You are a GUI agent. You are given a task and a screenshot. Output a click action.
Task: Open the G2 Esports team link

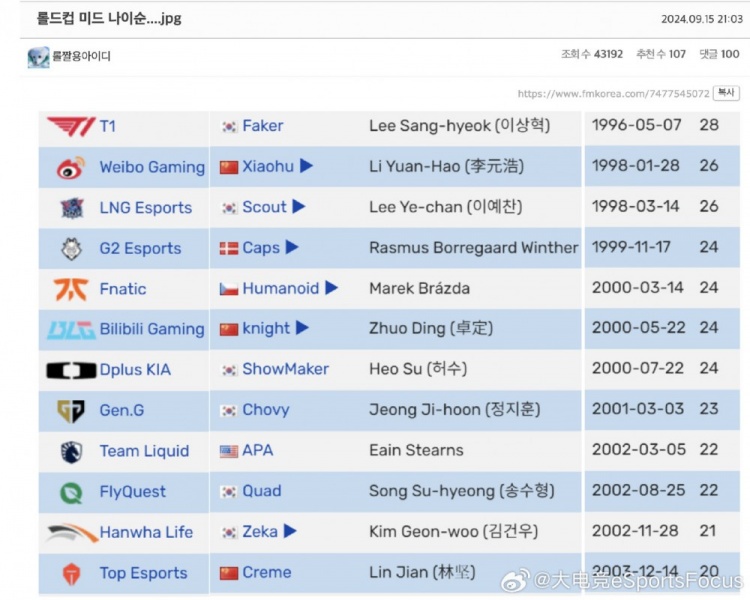(x=140, y=248)
